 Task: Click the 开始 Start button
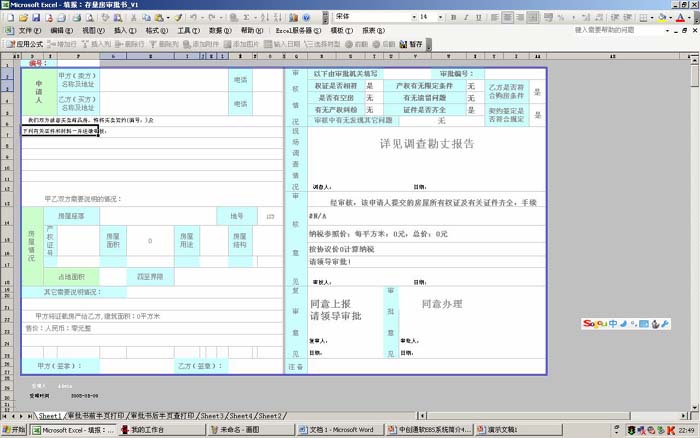(x=14, y=430)
